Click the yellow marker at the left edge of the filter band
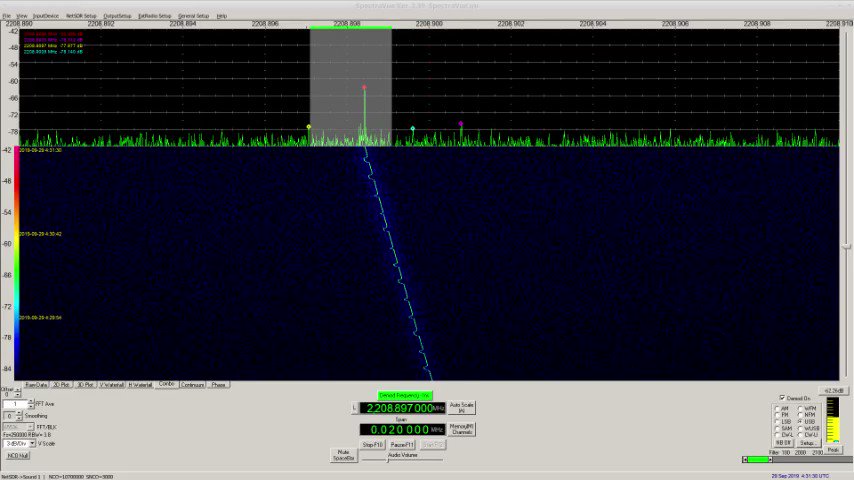The height and width of the screenshot is (480, 854). (x=309, y=127)
